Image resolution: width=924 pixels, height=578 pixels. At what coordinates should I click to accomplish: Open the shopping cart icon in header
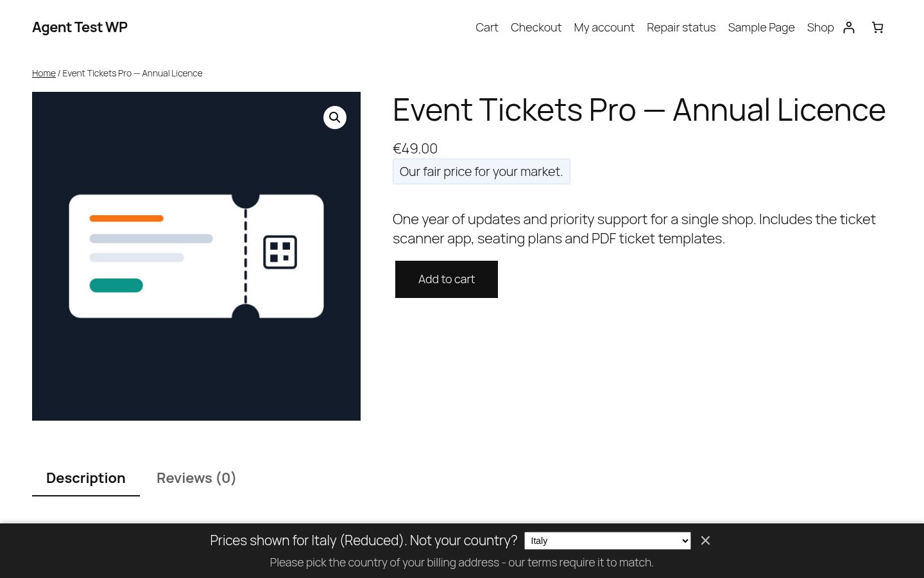(x=877, y=27)
